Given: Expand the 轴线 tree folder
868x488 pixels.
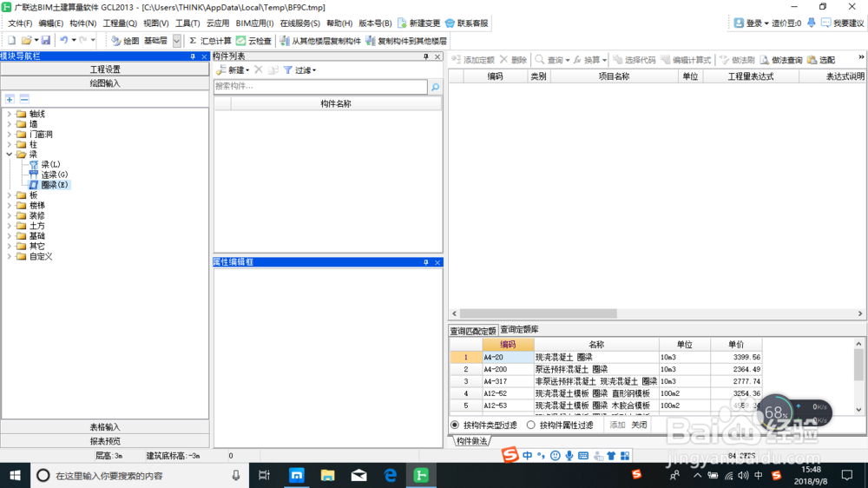Looking at the screenshot, I should (9, 114).
